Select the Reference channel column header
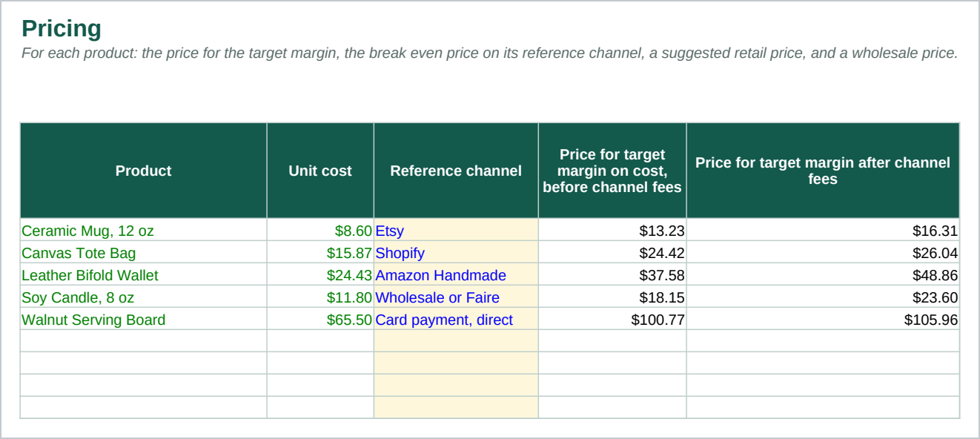The height and width of the screenshot is (439, 980). [456, 171]
